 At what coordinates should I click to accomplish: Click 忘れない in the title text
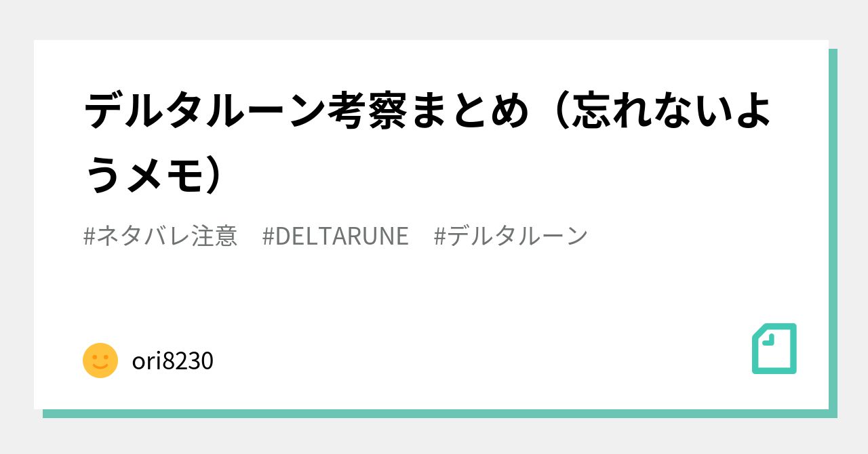pyautogui.click(x=649, y=111)
